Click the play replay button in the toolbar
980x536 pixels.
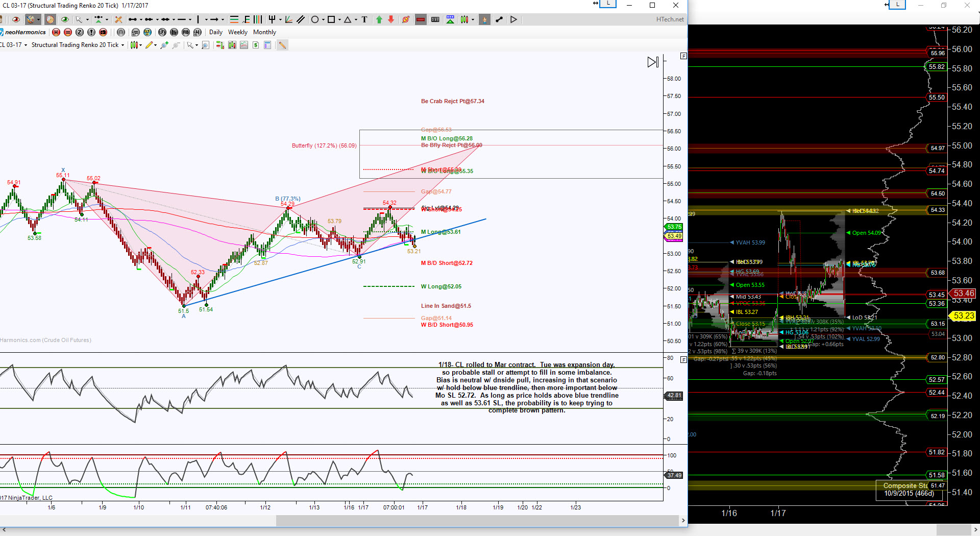click(513, 19)
